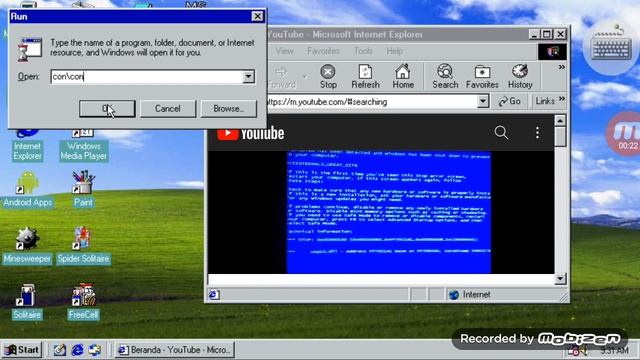This screenshot has width=640, height=360.
Task: Go to Home in Internet Explorer
Action: (403, 76)
